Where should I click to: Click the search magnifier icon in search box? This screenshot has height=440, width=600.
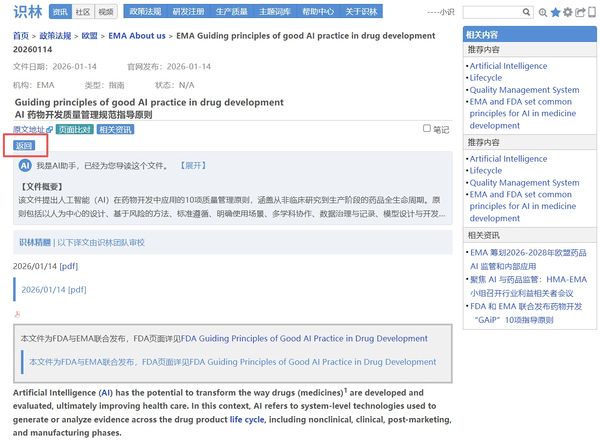525,13
